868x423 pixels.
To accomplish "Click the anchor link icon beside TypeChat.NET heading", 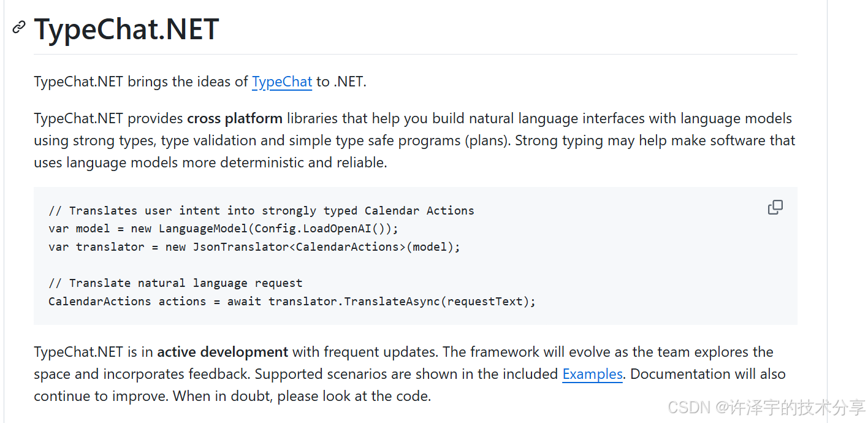I will (19, 28).
